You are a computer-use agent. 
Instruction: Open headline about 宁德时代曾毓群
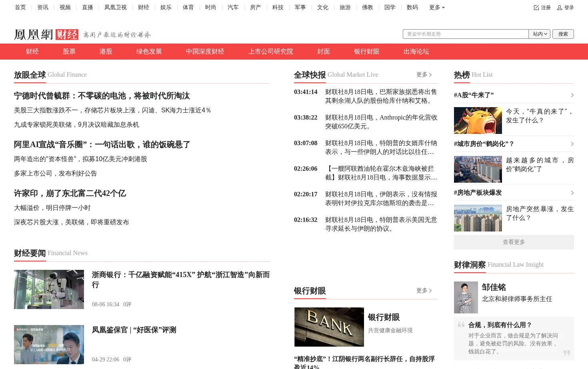[x=102, y=96]
